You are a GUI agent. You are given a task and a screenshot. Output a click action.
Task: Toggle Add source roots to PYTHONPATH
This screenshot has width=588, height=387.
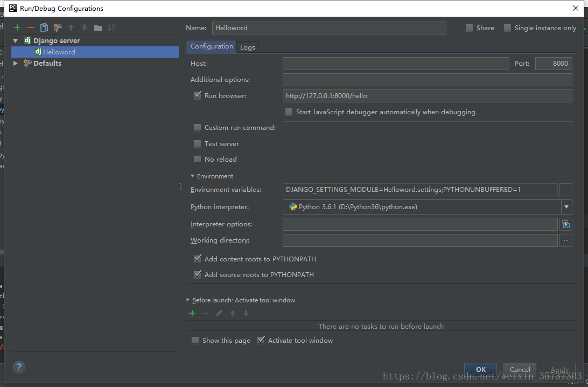197,274
